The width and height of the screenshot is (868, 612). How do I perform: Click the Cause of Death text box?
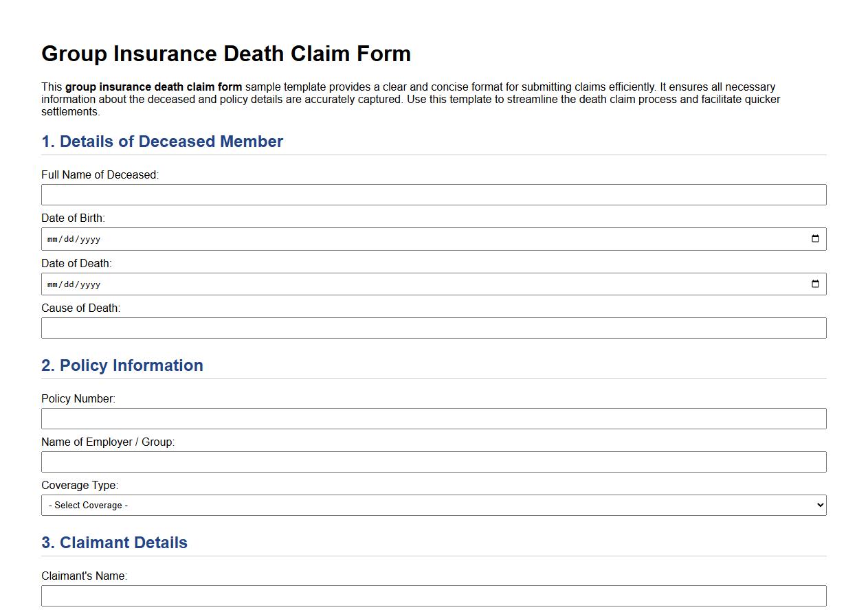(x=433, y=328)
